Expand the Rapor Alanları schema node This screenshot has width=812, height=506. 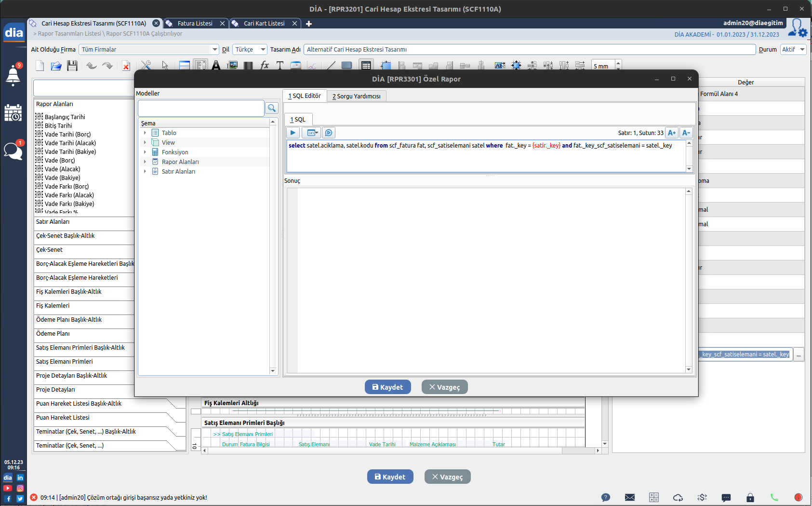pos(145,162)
